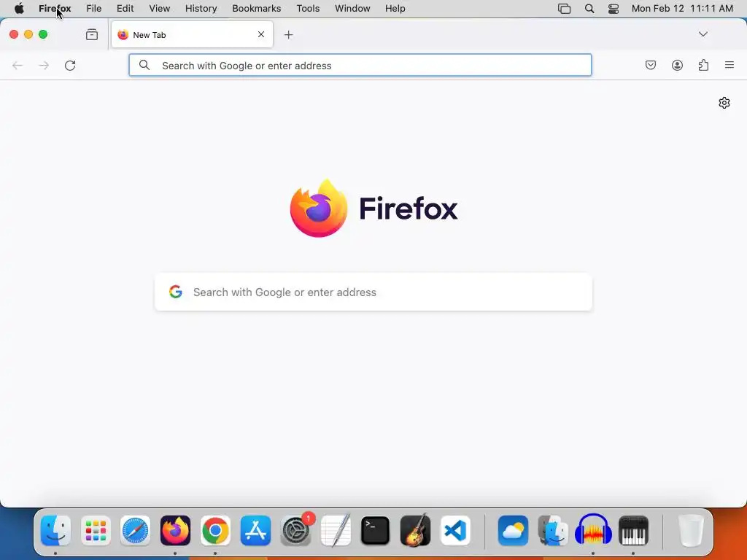The width and height of the screenshot is (747, 560).
Task: Click the reload page button
Action: click(x=70, y=65)
